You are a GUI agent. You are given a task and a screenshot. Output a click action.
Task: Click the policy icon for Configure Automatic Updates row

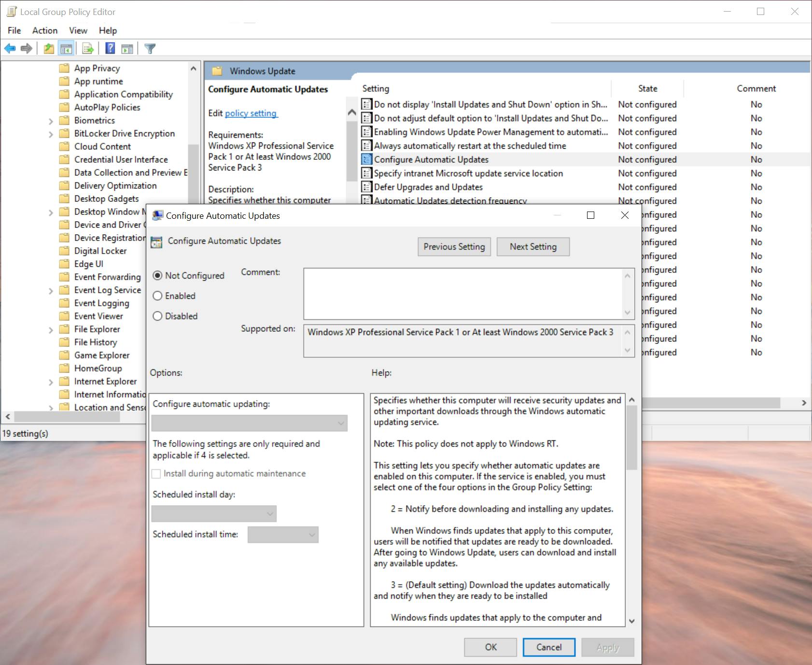367,159
